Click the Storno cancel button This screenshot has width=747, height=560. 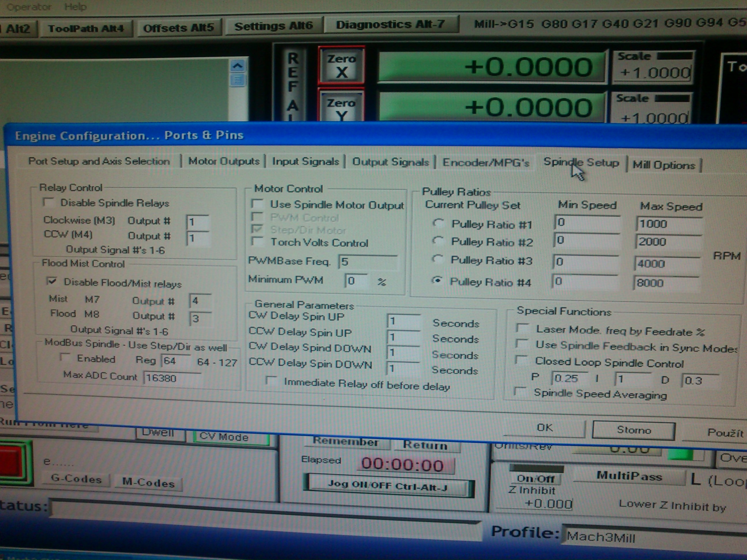633,430
